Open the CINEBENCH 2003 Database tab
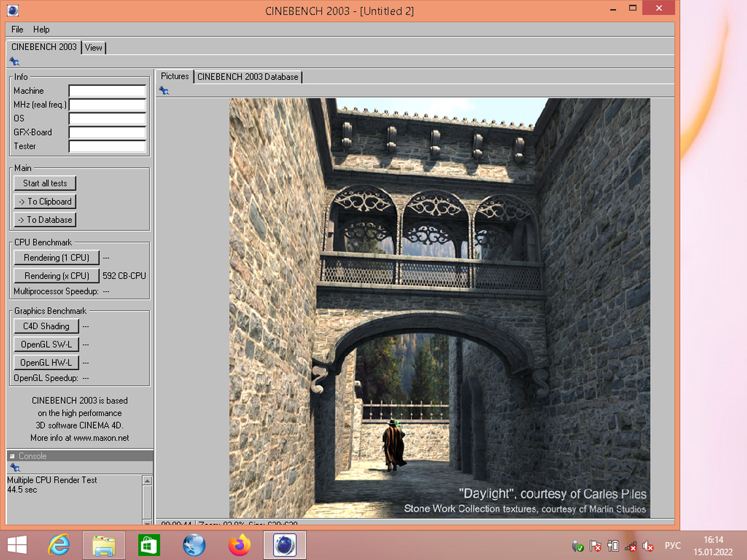The image size is (747, 560). point(248,77)
